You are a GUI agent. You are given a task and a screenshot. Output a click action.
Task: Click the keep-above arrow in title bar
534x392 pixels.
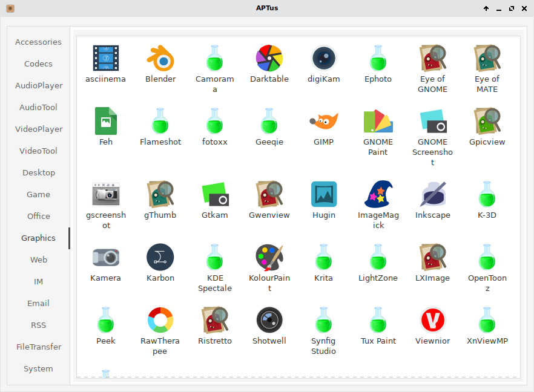pyautogui.click(x=486, y=8)
